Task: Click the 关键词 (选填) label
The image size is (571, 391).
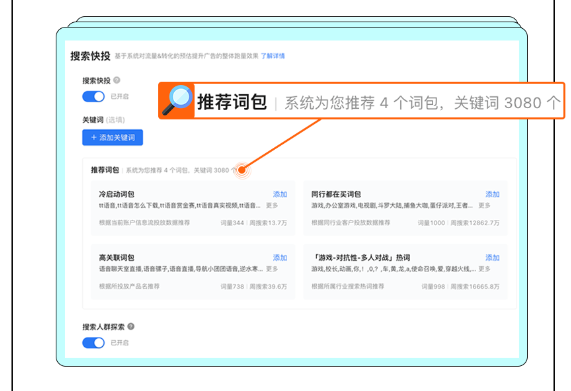Action: pos(103,120)
